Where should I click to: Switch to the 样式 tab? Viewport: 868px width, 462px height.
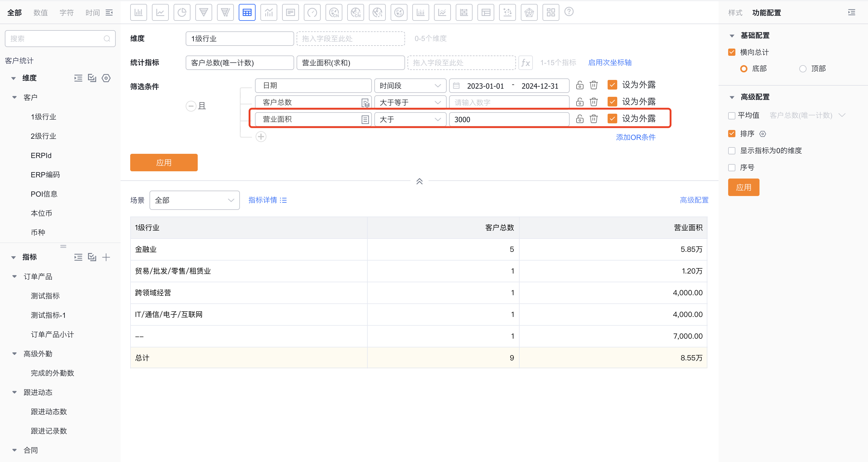pyautogui.click(x=735, y=13)
